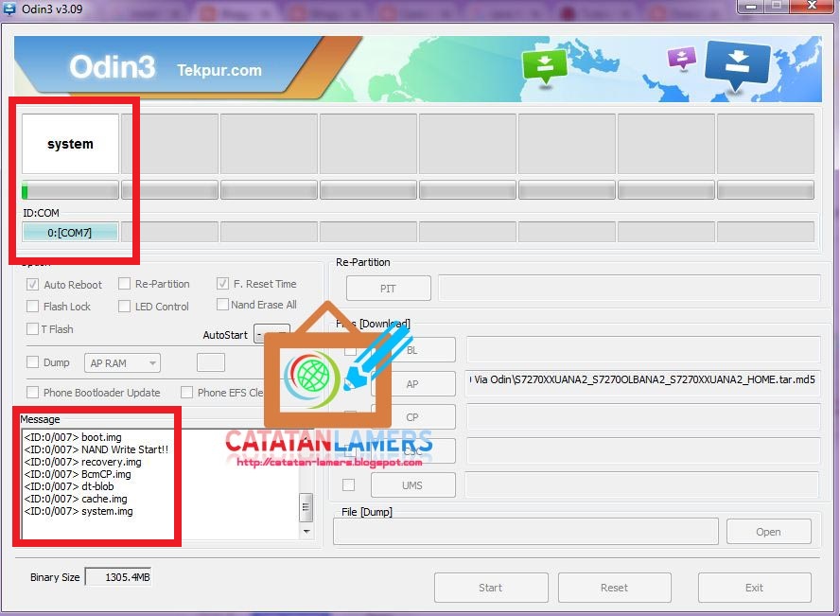Click the Exit button
Screen dimensions: 840x616
754,588
